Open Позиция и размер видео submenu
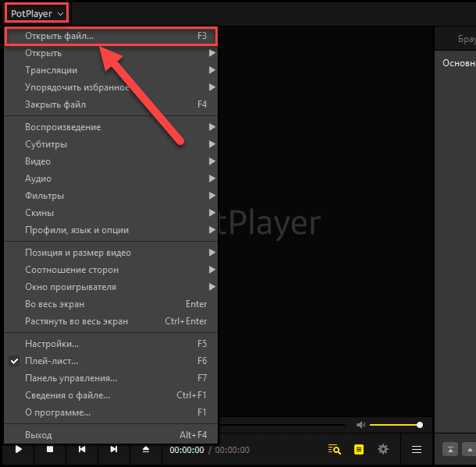 tap(111, 253)
